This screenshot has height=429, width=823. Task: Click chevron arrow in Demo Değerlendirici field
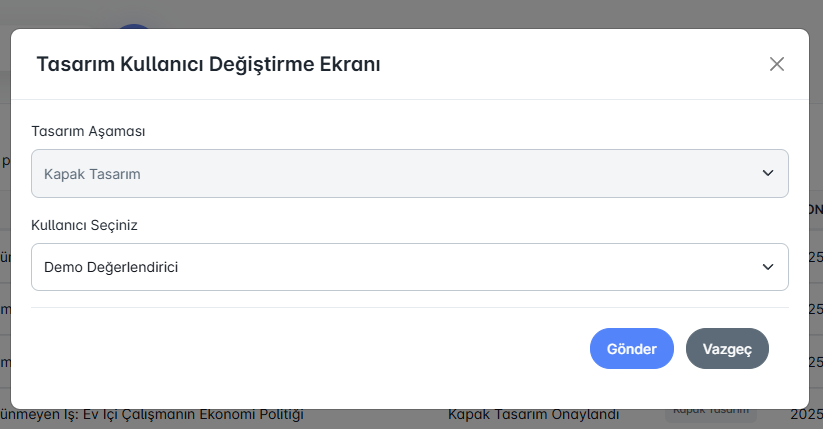pos(767,267)
